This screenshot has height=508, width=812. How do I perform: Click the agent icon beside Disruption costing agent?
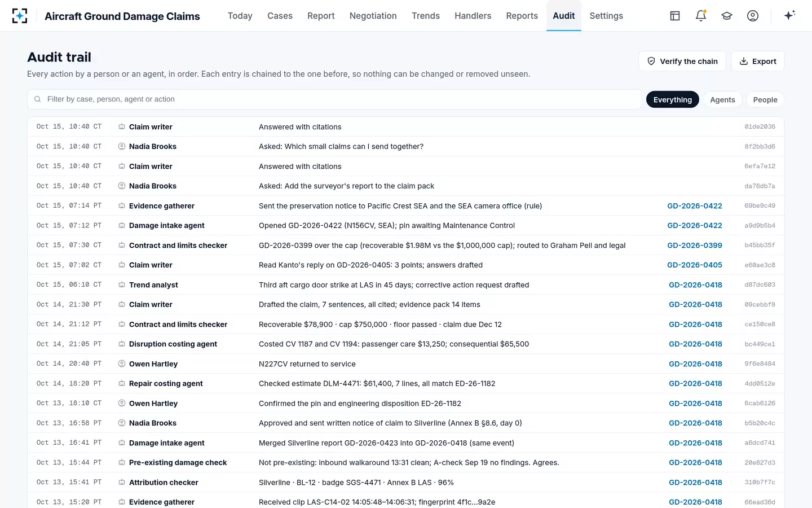(122, 344)
